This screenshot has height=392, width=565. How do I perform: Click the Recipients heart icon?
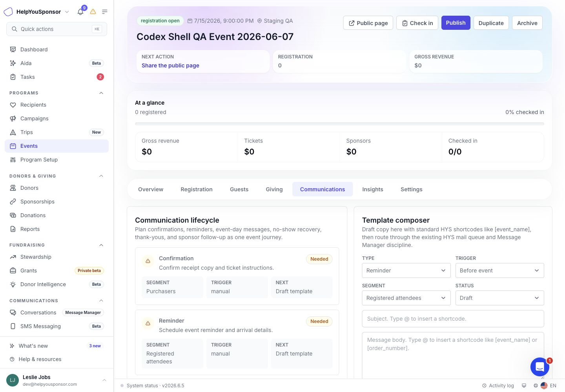pos(13,105)
